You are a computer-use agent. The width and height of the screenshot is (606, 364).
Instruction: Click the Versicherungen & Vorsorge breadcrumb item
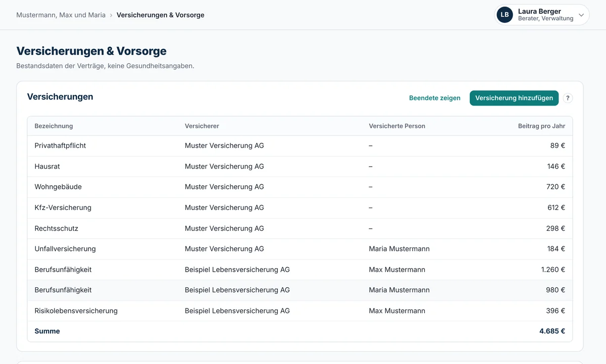161,15
